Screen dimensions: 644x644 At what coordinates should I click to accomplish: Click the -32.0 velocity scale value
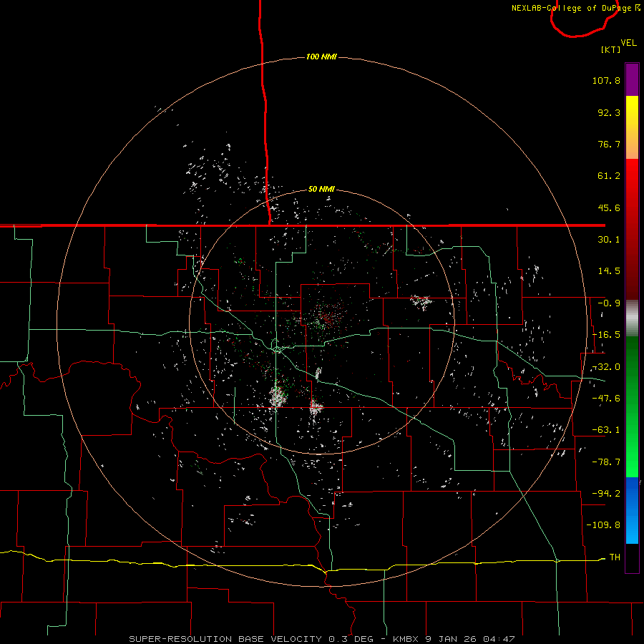pyautogui.click(x=606, y=367)
